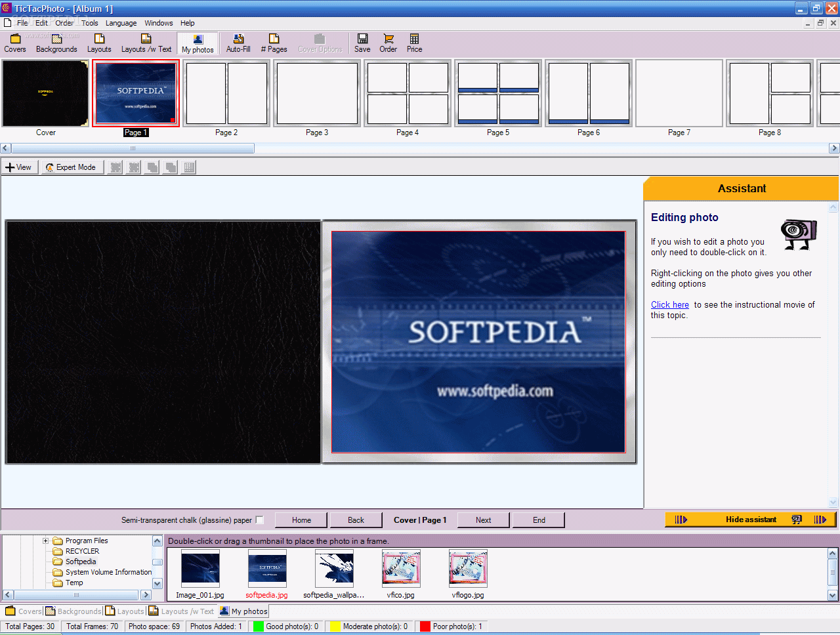Expand the Program Files folder
This screenshot has height=635, width=840.
46,541
